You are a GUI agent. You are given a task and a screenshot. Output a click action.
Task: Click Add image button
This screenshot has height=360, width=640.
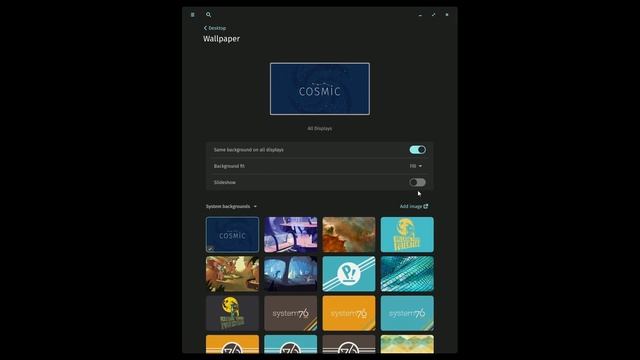(x=414, y=207)
